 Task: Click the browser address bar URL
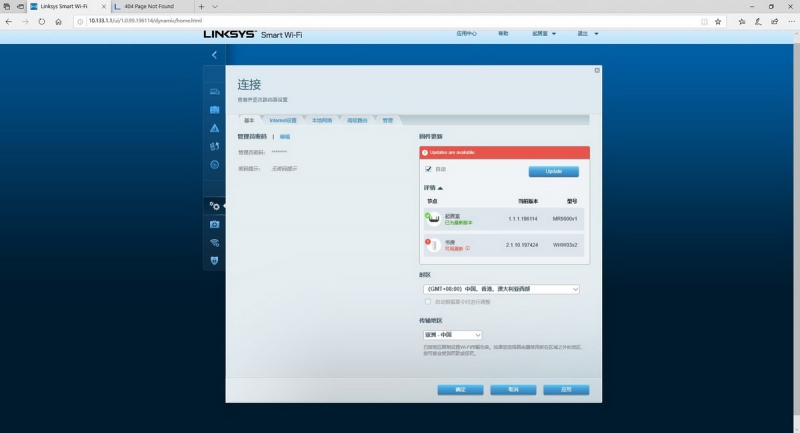pyautogui.click(x=145, y=21)
